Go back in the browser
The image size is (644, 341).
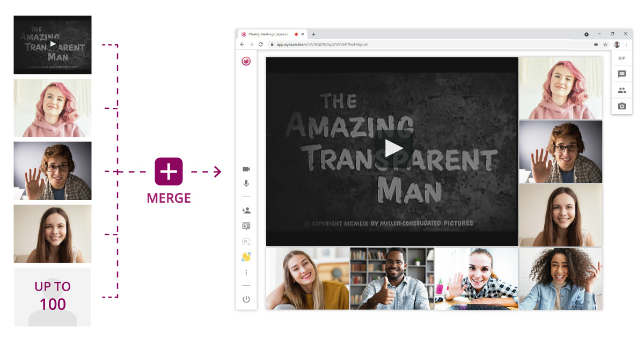(x=242, y=45)
